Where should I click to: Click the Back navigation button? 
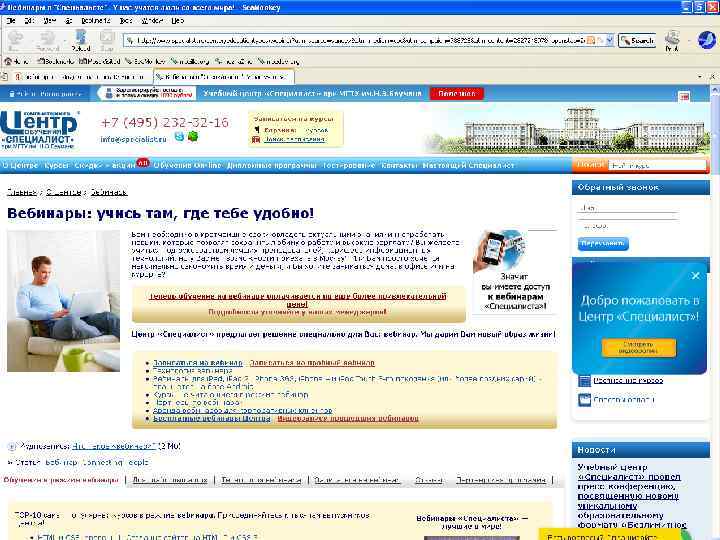coord(15,40)
